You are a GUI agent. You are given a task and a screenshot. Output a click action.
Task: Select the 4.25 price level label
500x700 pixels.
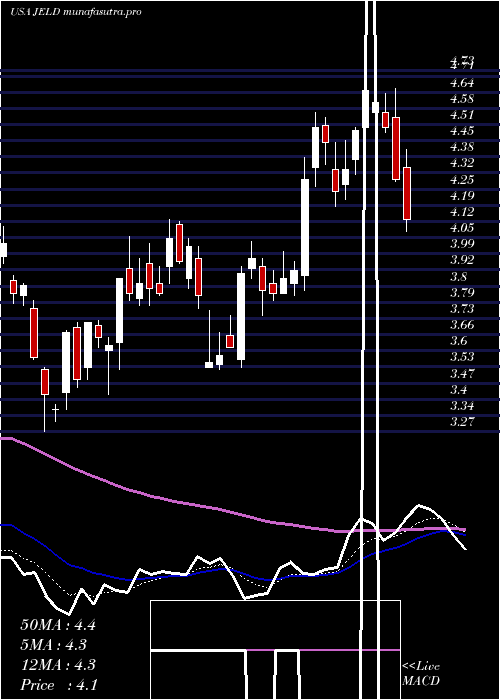[462, 179]
